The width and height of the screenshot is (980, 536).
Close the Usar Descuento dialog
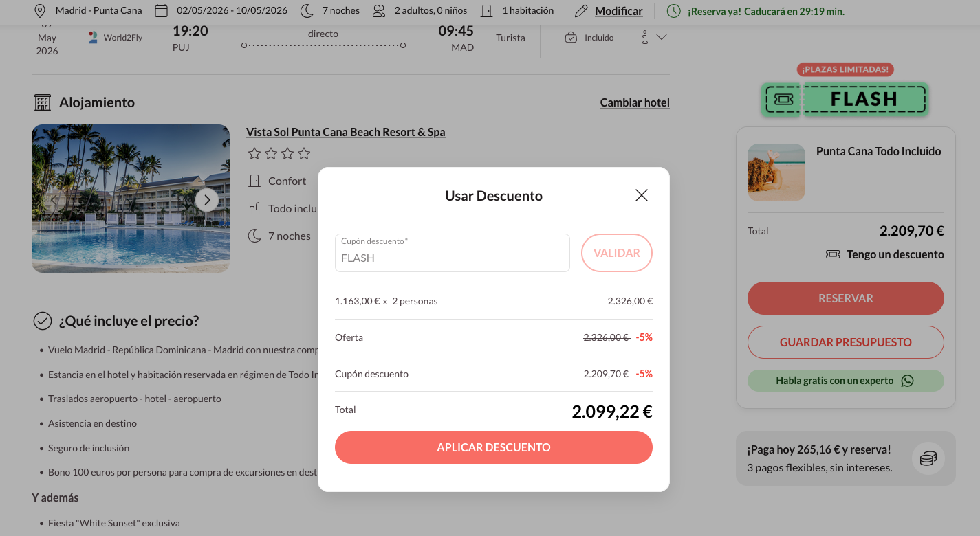pyautogui.click(x=641, y=195)
